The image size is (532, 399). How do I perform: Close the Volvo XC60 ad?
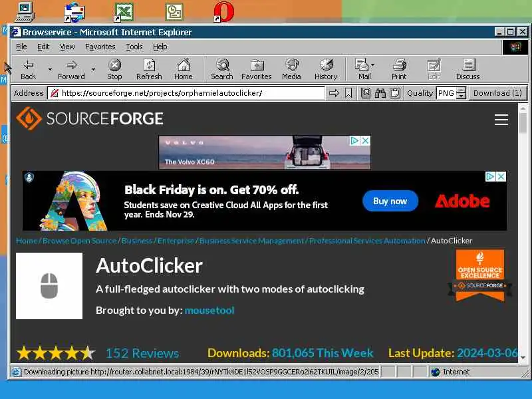point(365,140)
